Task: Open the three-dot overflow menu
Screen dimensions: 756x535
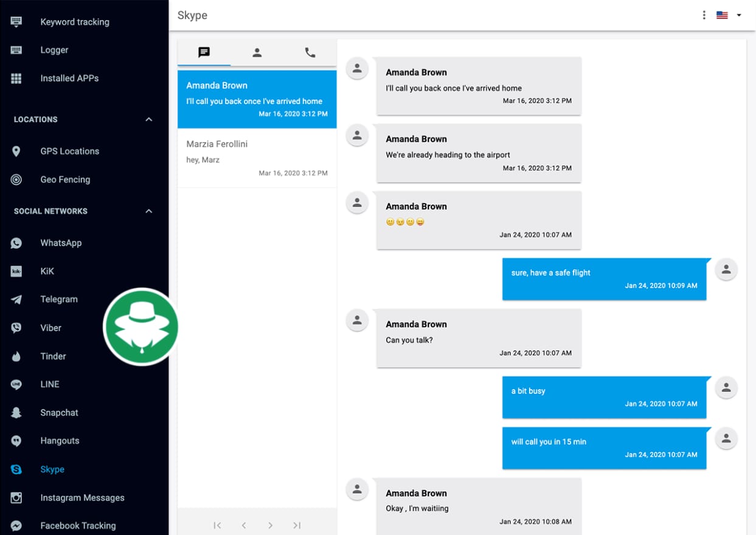Action: click(704, 15)
